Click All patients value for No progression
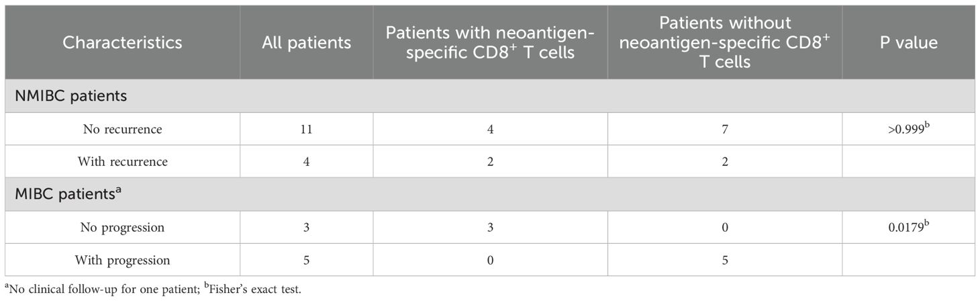 point(306,227)
